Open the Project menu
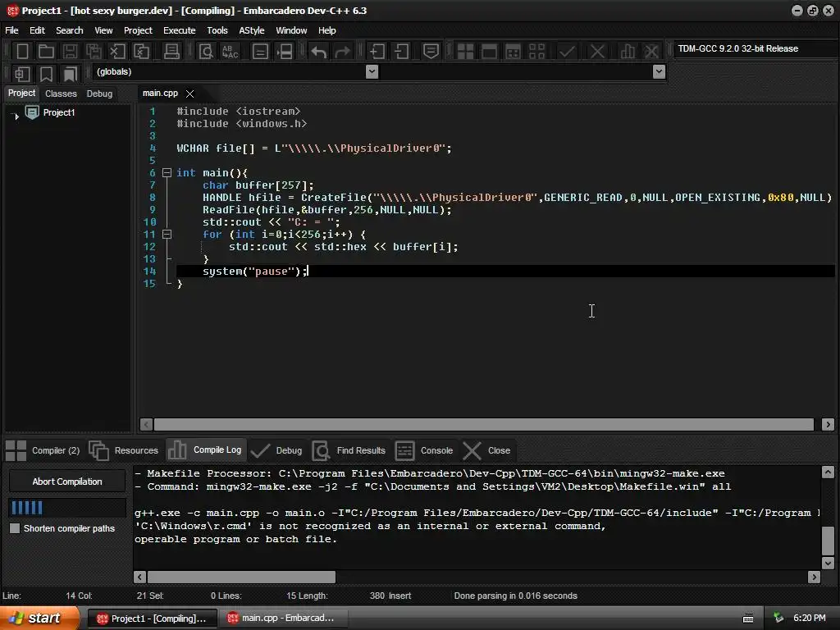Viewport: 840px width, 630px height. tap(138, 30)
